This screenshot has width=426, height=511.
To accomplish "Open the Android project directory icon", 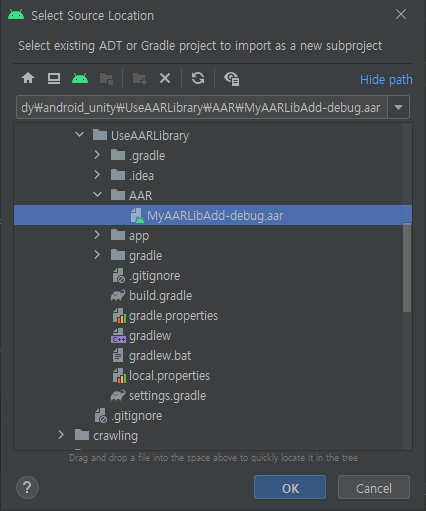I will 80,78.
